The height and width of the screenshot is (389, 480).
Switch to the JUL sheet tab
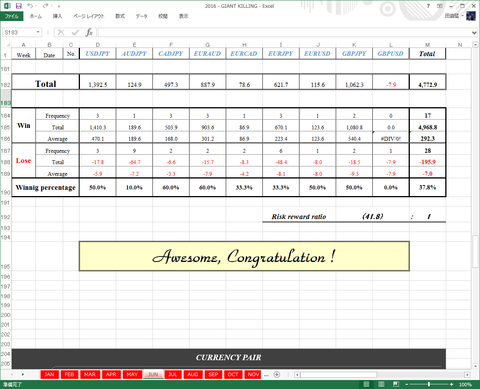172,374
